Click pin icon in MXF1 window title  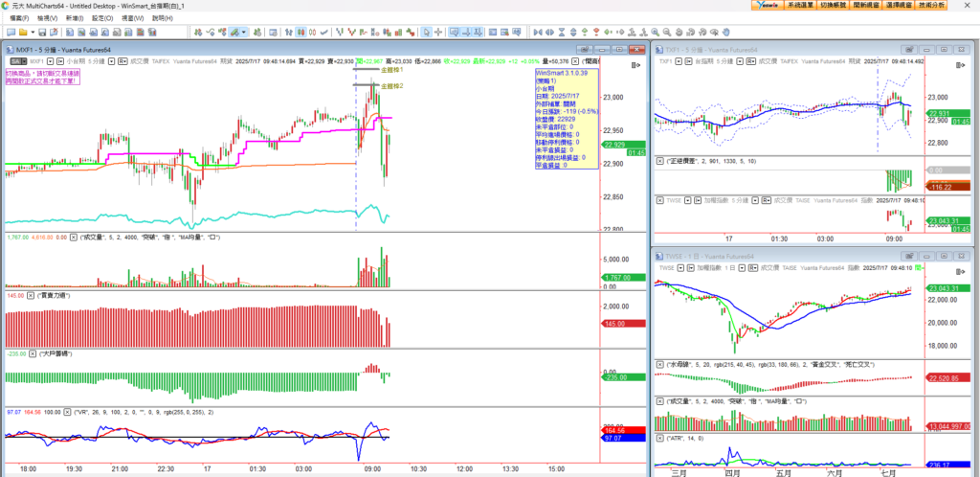coord(585,50)
